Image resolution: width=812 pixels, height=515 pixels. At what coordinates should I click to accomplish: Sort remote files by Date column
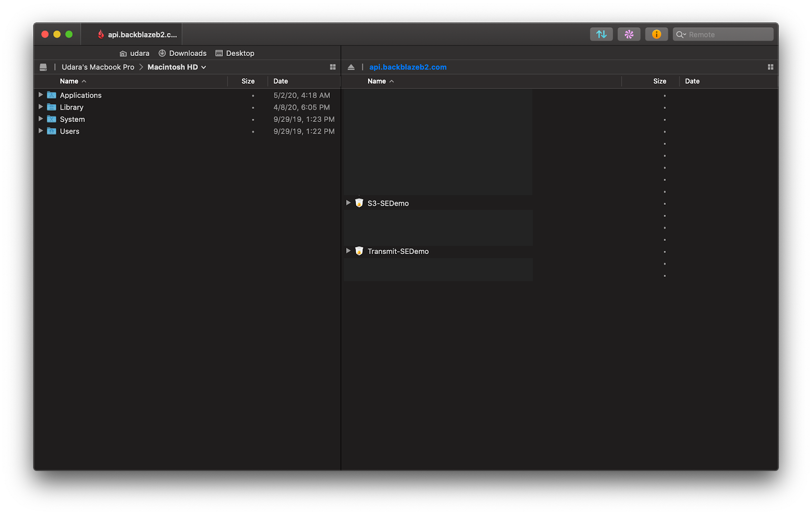click(692, 81)
